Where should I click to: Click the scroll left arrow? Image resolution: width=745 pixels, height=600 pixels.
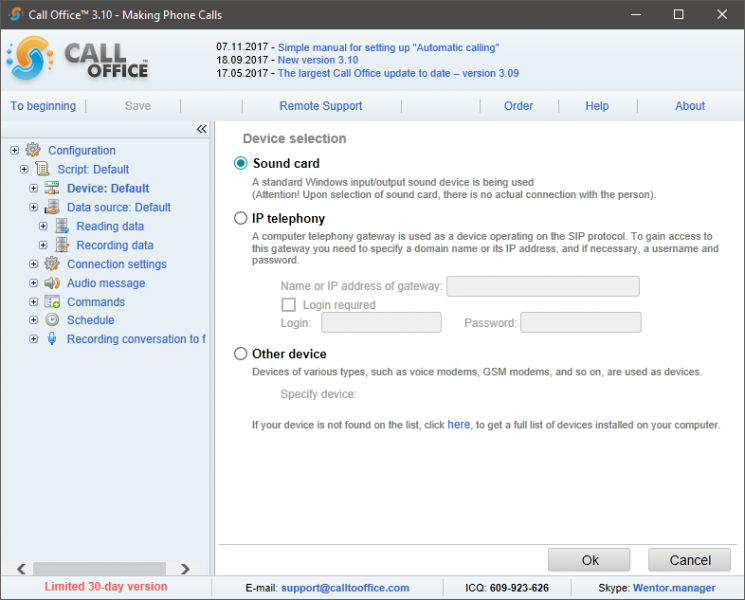(x=21, y=569)
